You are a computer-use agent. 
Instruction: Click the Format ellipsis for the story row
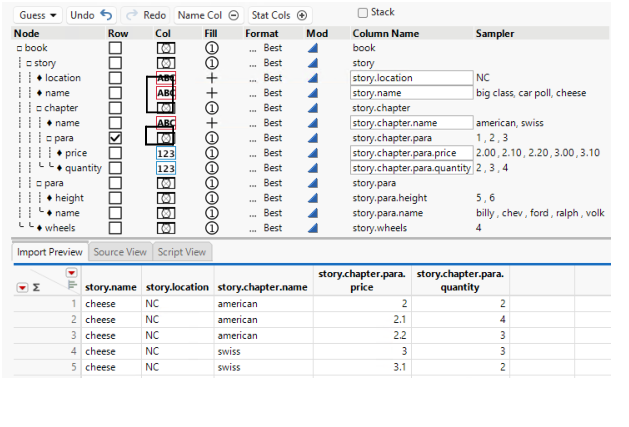point(253,65)
